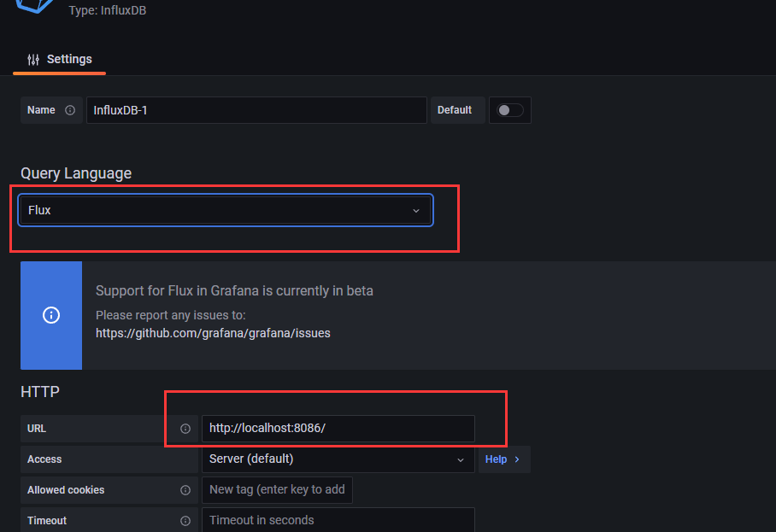The width and height of the screenshot is (776, 532).
Task: Click the info icon in the Flux beta notice
Action: pos(51,315)
